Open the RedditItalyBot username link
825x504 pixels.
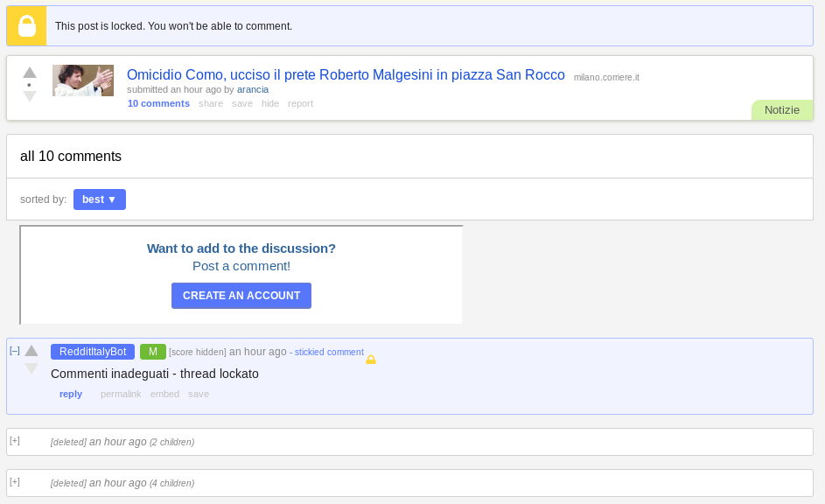[x=93, y=352]
